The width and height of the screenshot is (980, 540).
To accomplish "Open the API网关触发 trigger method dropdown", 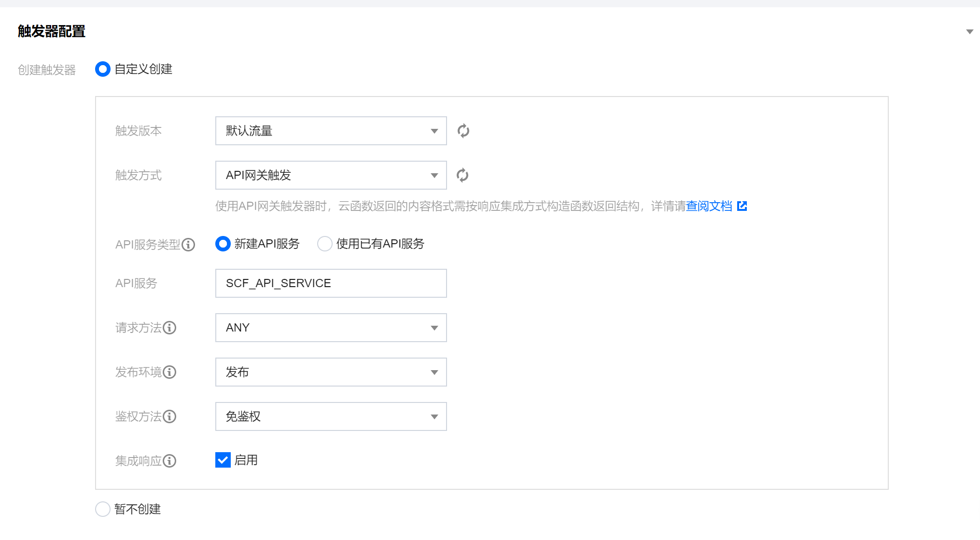I will click(331, 175).
